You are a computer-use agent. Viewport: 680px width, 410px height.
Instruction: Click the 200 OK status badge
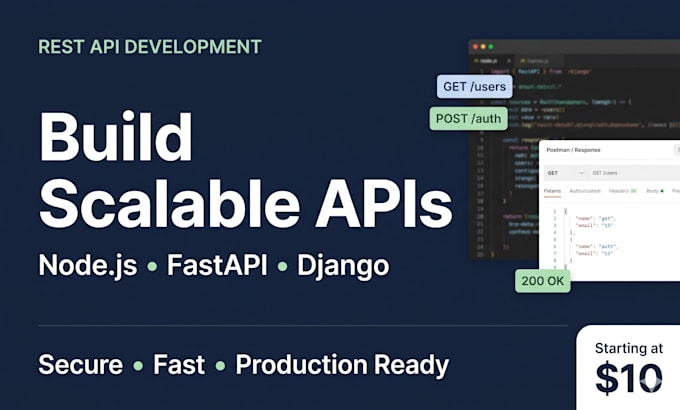pyautogui.click(x=543, y=281)
